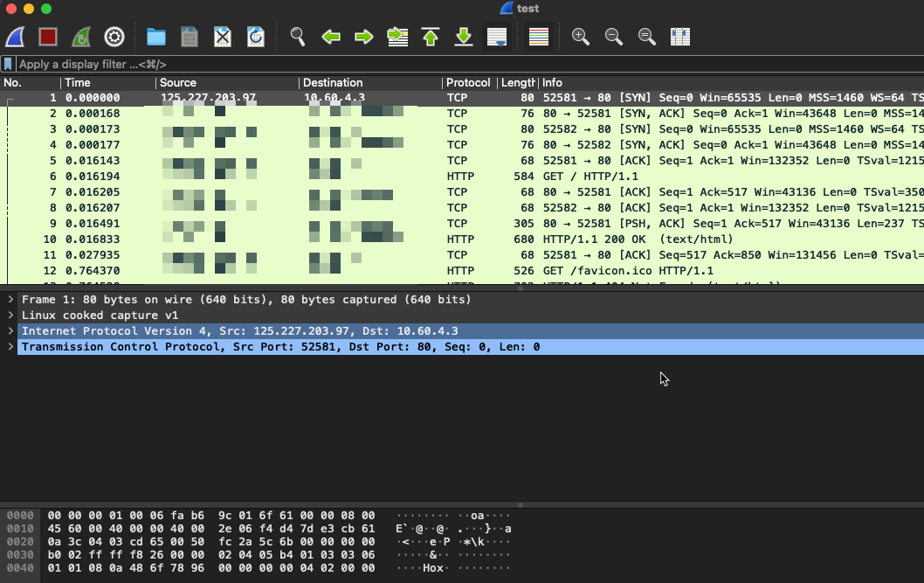Select the GET /favicon.ico packet

[x=462, y=271]
